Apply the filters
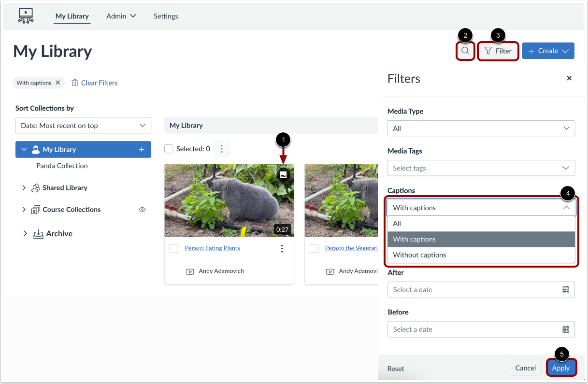 tap(561, 368)
